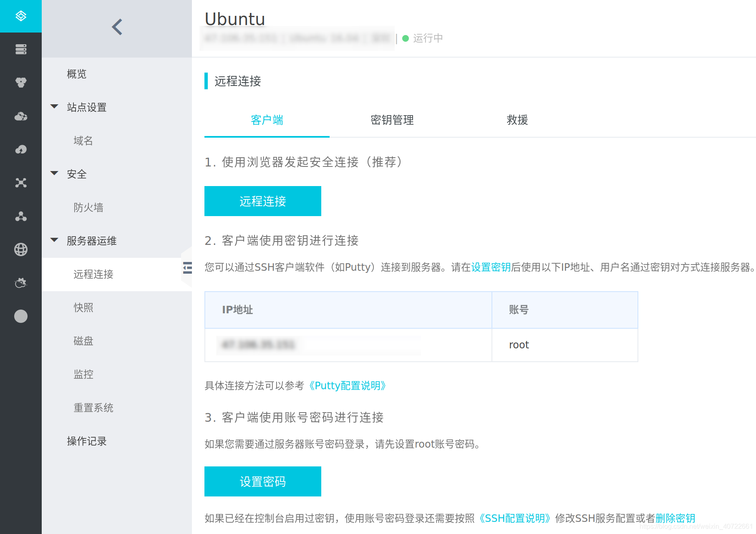Open the 域名 menu item
756x534 pixels.
pos(83,141)
